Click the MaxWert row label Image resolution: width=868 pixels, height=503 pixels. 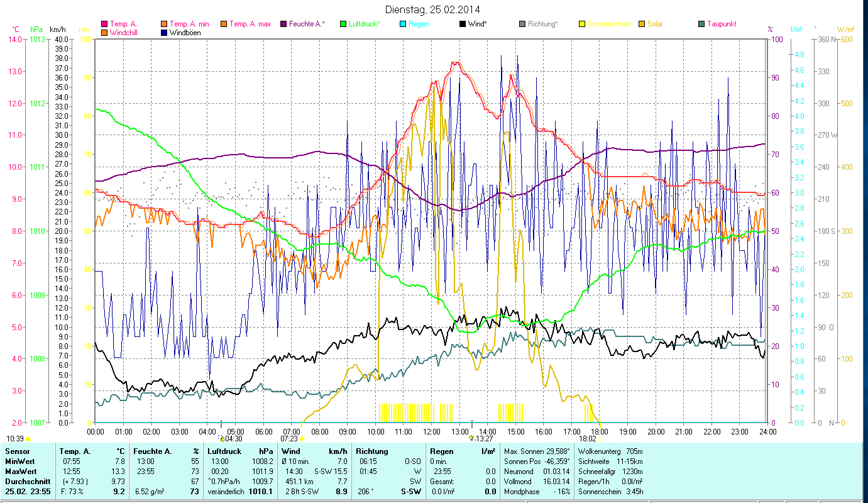21,472
